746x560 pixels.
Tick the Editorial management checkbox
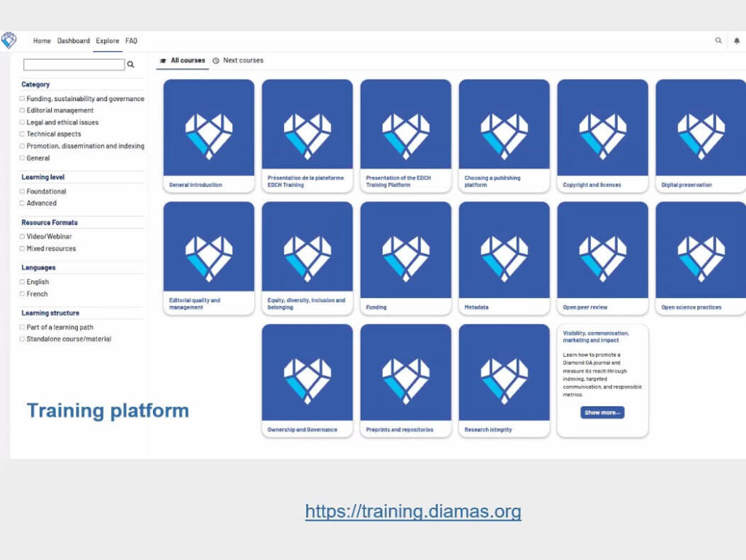(22, 110)
